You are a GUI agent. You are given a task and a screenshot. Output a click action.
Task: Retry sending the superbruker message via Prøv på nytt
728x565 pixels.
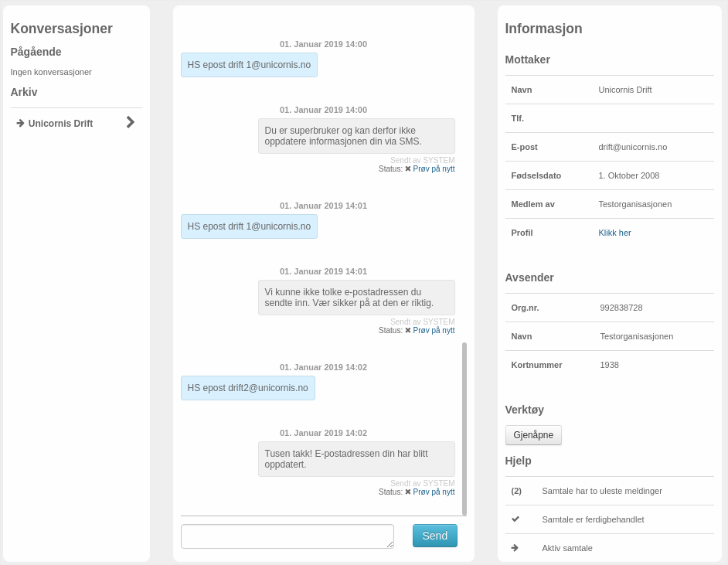click(x=434, y=169)
